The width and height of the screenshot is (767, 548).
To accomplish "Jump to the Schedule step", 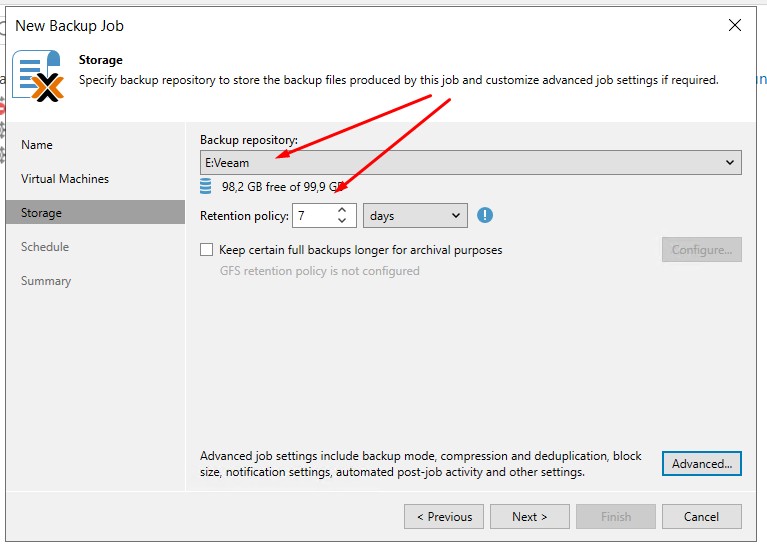I will tap(45, 247).
